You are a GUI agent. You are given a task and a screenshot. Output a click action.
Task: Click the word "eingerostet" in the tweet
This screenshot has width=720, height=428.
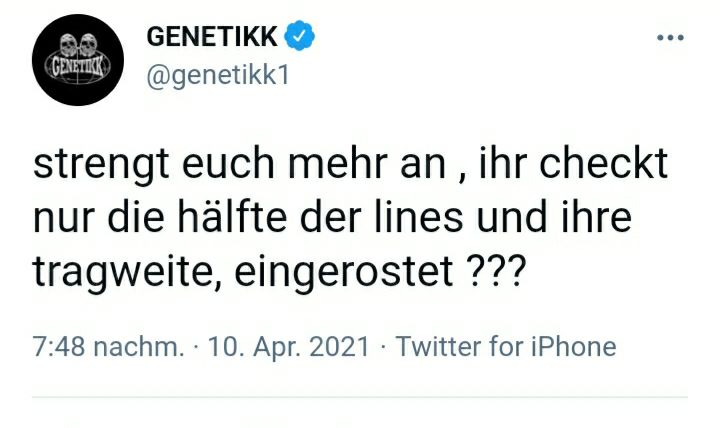pyautogui.click(x=344, y=271)
